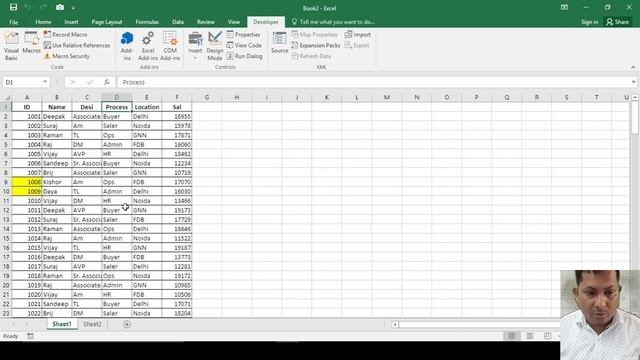Click the Select All corner triangle
This screenshot has width=640, height=360.
click(7, 98)
